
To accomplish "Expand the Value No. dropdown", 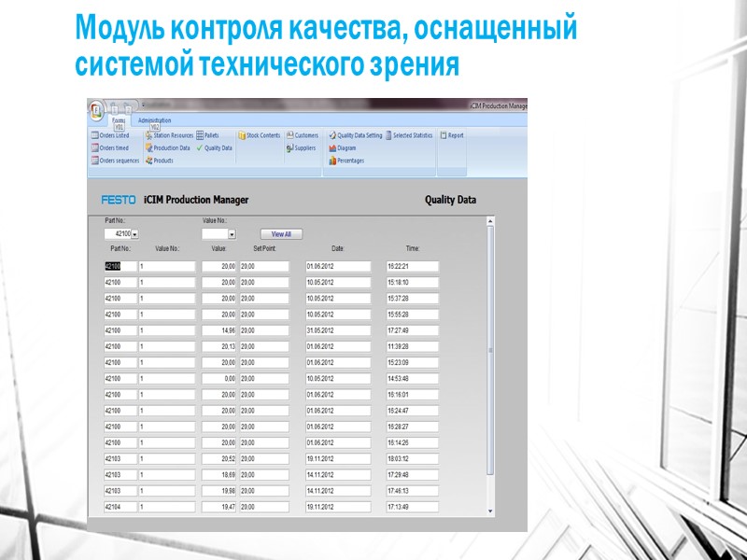I will (x=232, y=234).
